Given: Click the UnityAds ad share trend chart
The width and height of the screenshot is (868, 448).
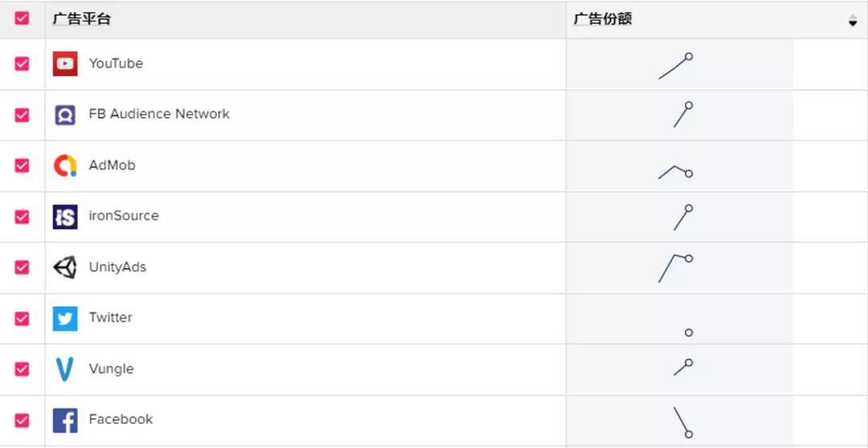Looking at the screenshot, I should tap(676, 268).
